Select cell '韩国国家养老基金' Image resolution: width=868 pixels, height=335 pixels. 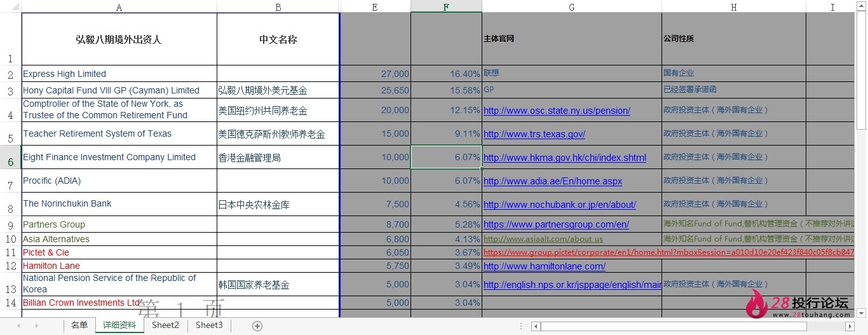click(x=278, y=284)
